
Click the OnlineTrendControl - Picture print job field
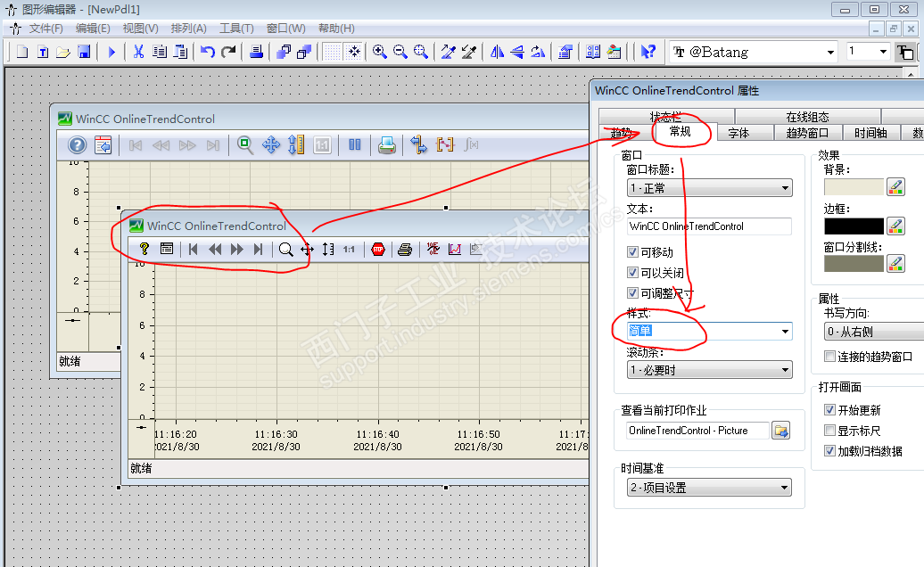(698, 431)
